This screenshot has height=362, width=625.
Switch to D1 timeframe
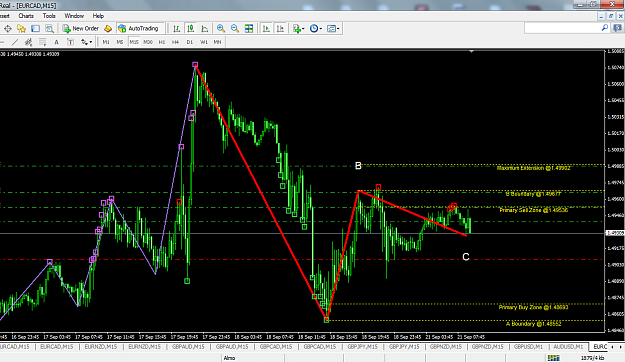(190, 42)
